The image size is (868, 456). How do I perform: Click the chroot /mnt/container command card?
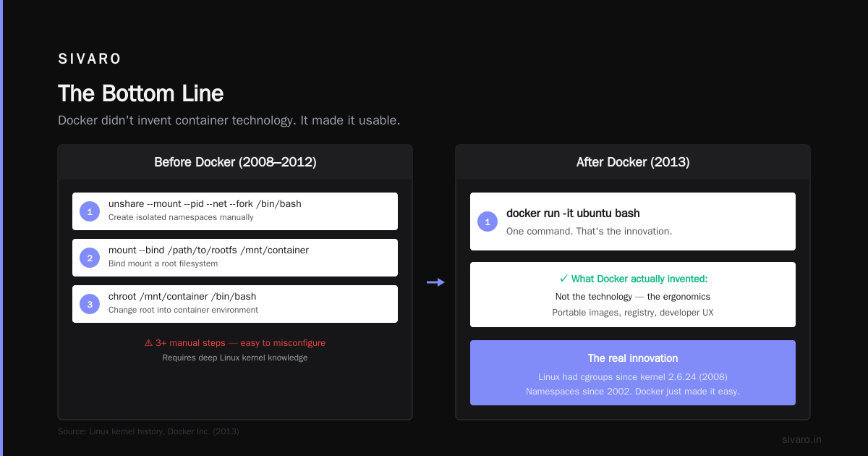(235, 304)
